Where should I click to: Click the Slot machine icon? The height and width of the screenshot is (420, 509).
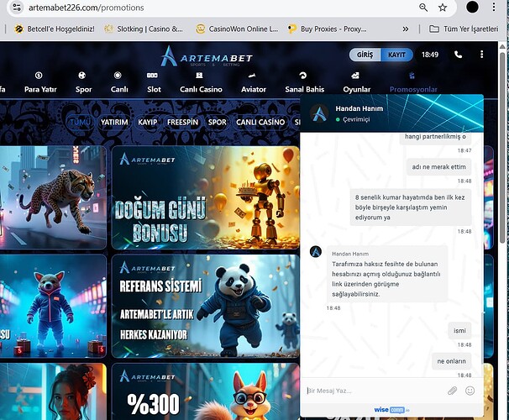tap(152, 76)
